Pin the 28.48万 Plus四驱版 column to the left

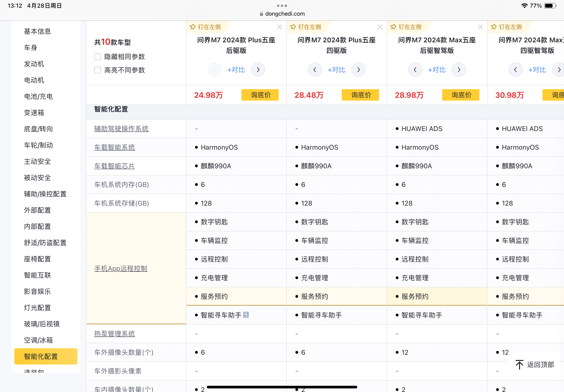(x=305, y=27)
